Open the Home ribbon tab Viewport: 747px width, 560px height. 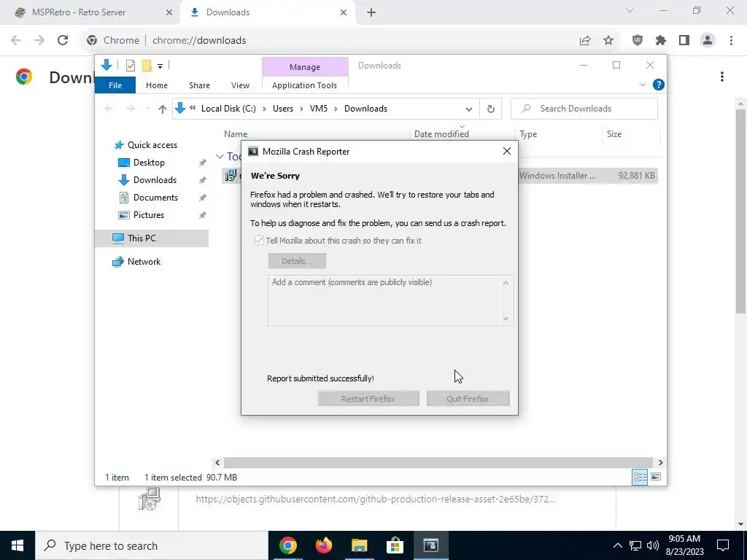tap(157, 85)
